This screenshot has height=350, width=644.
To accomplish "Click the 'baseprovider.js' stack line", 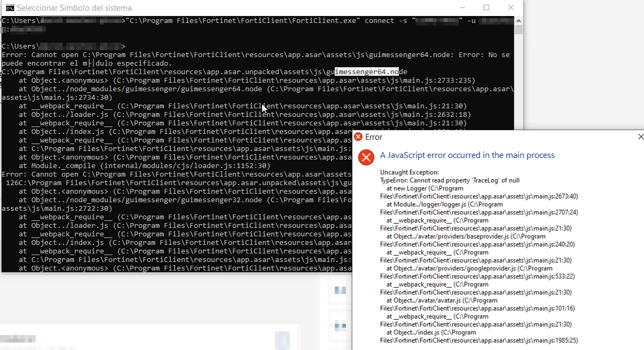I will (466, 236).
